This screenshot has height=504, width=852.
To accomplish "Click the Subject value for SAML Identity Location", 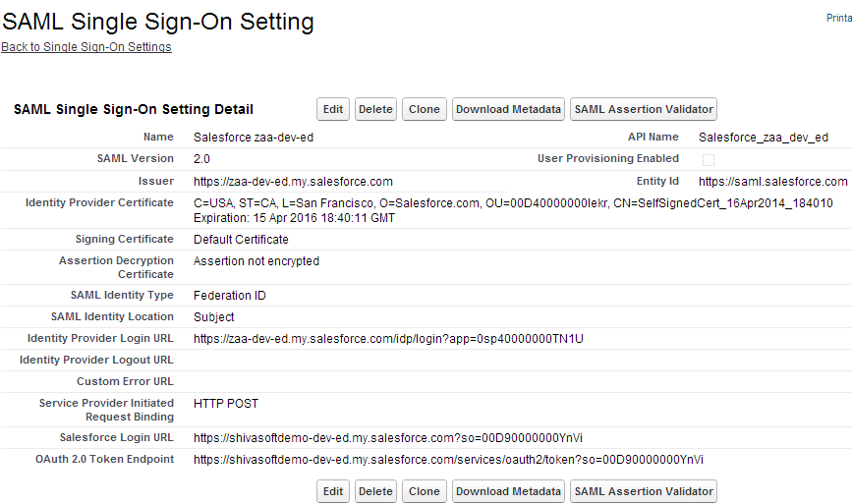I will point(213,317).
